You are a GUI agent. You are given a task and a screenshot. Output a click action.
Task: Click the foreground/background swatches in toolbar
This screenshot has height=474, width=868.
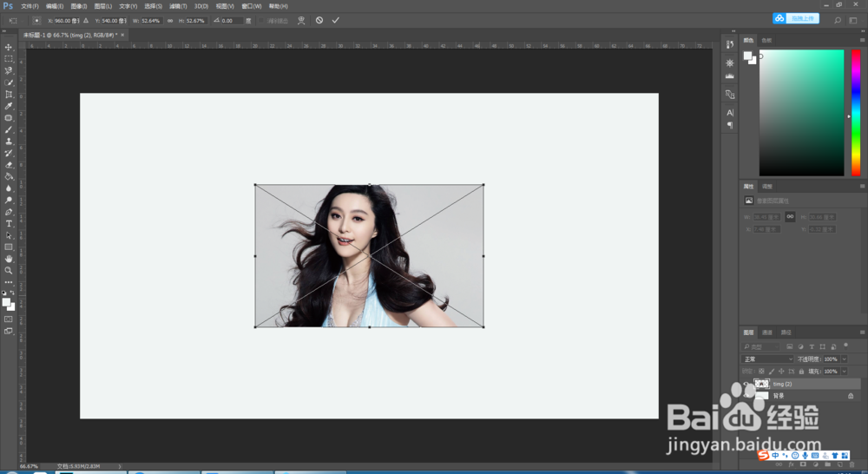coord(9,304)
